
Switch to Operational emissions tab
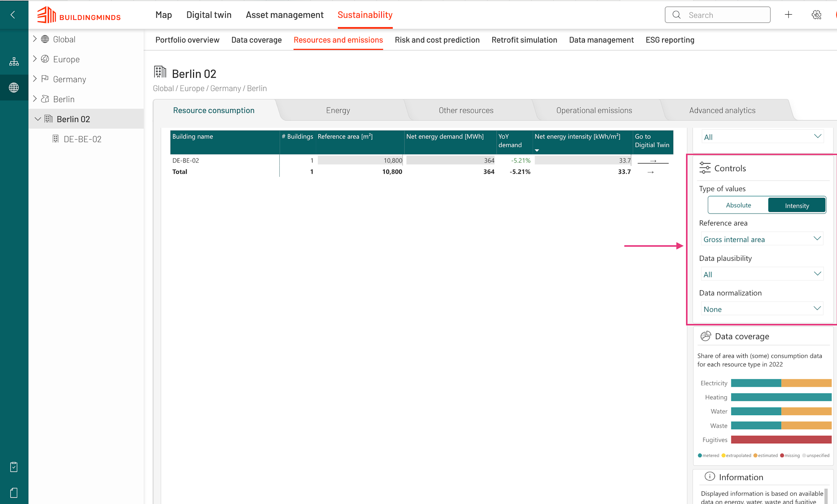[594, 110]
